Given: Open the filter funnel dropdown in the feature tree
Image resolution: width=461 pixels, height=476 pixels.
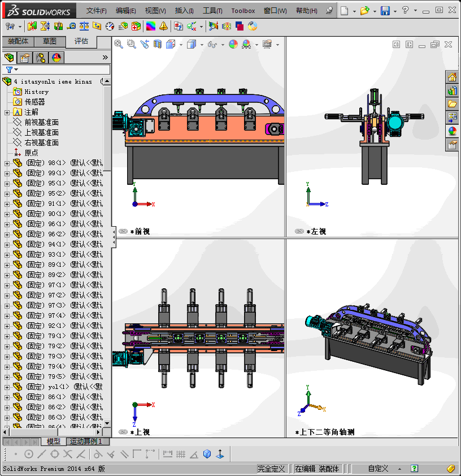Looking at the screenshot, I should 12,70.
